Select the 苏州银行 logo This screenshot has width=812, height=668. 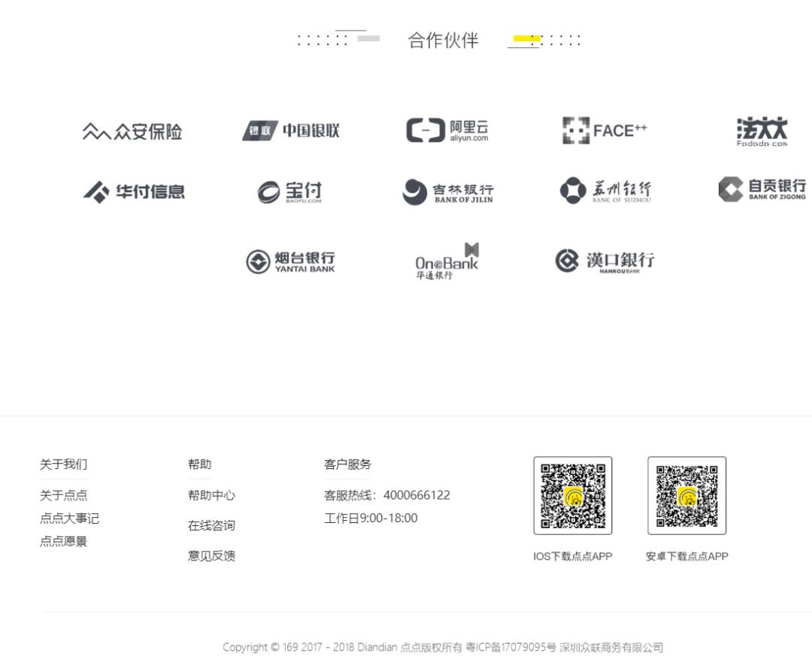(x=605, y=190)
